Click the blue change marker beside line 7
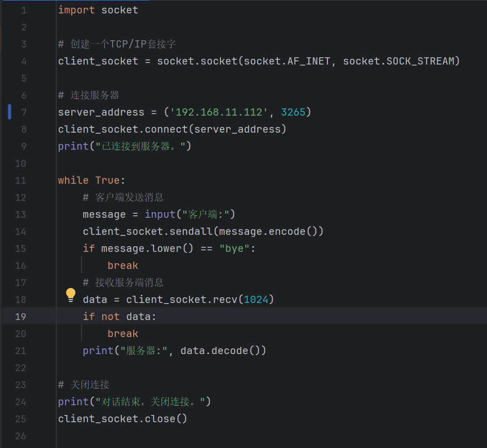Viewport: 487px width, 448px height. pyautogui.click(x=9, y=112)
